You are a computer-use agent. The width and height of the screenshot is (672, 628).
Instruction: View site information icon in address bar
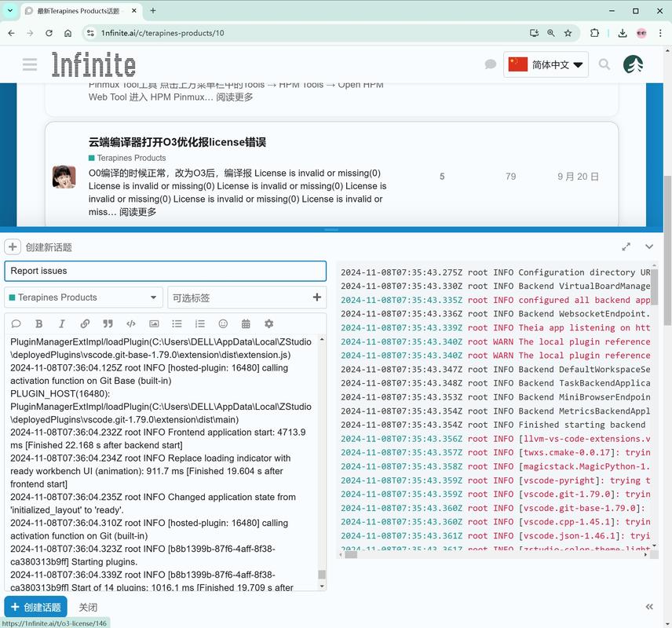tap(90, 33)
